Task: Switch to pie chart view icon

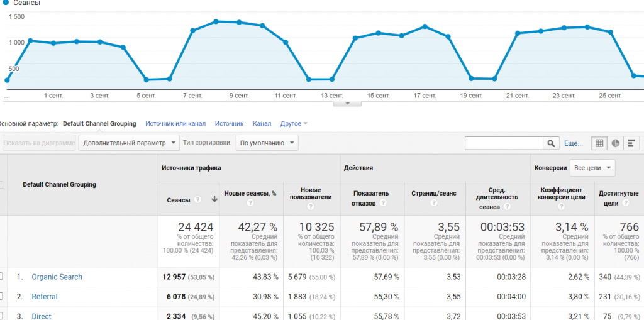Action: pyautogui.click(x=616, y=143)
